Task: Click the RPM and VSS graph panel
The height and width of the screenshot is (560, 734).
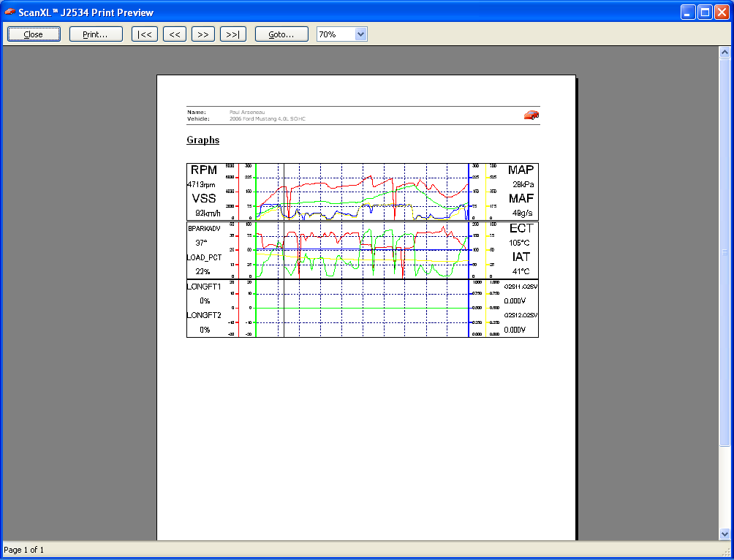Action: (362, 192)
